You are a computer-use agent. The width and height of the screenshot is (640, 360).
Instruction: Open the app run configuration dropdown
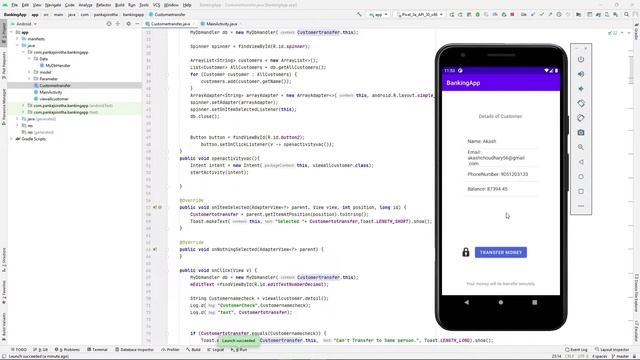tap(378, 15)
